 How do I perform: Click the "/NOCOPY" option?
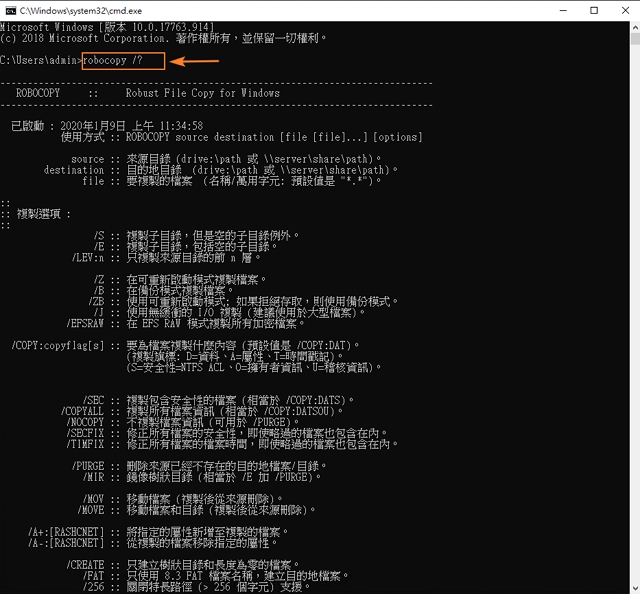pyautogui.click(x=85, y=423)
